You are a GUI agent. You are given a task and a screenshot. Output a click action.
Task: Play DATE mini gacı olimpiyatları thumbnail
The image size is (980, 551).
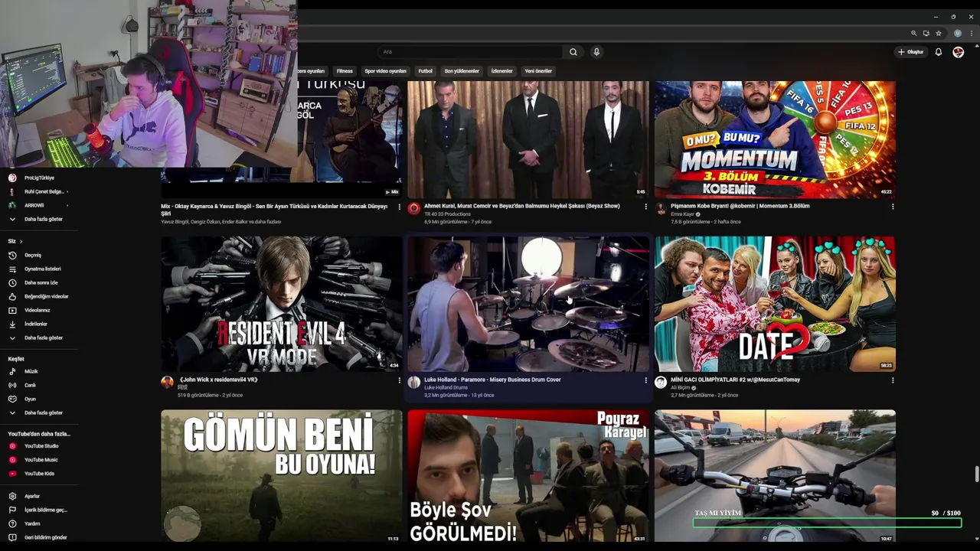point(775,304)
